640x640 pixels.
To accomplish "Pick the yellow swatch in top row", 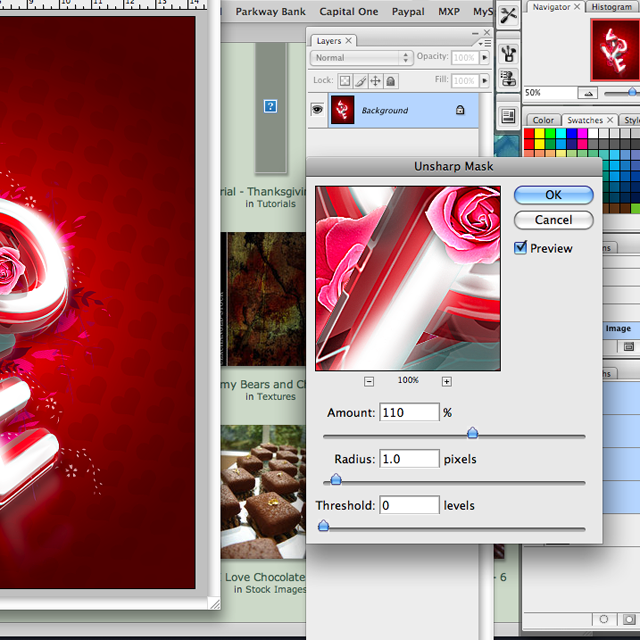I will click(x=539, y=133).
